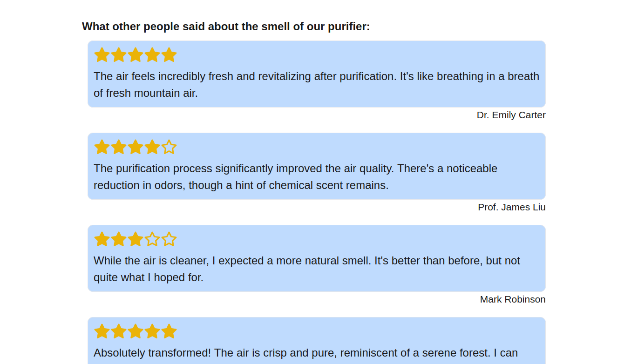Click the 'Dr. Emily Carter' reviewer name
This screenshot has height=364, width=624.
tap(511, 115)
